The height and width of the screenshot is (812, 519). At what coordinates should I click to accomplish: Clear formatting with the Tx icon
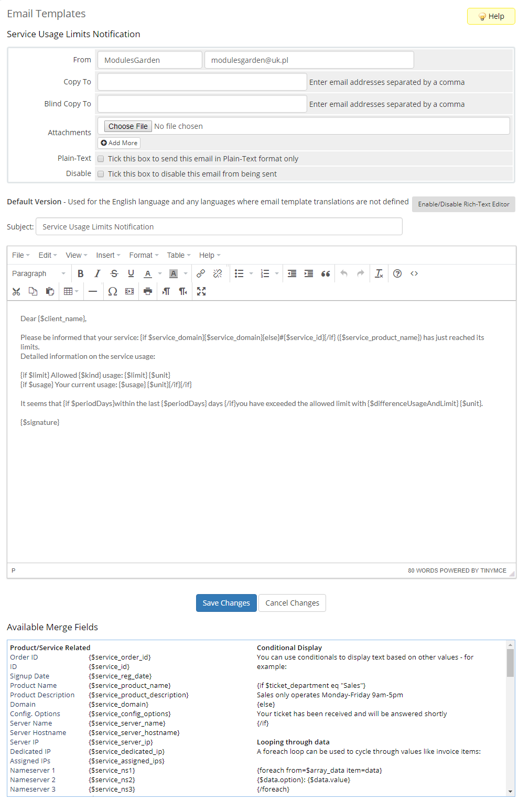pos(379,273)
